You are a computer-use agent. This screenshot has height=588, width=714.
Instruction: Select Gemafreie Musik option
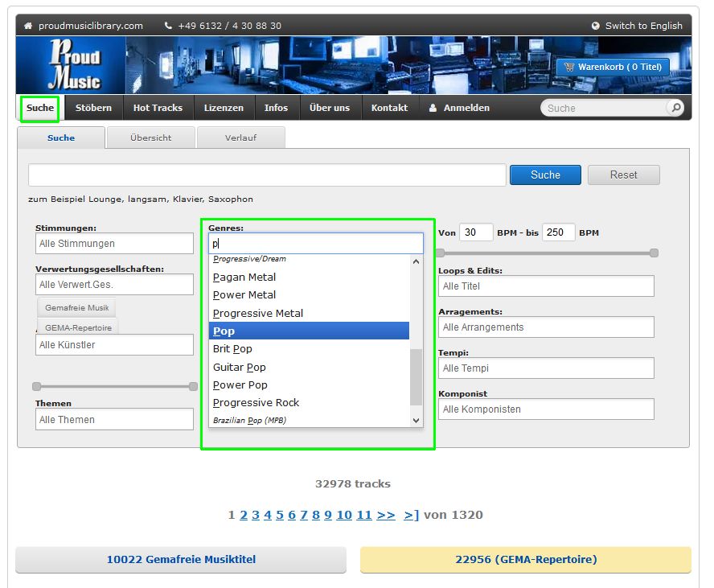click(x=76, y=307)
